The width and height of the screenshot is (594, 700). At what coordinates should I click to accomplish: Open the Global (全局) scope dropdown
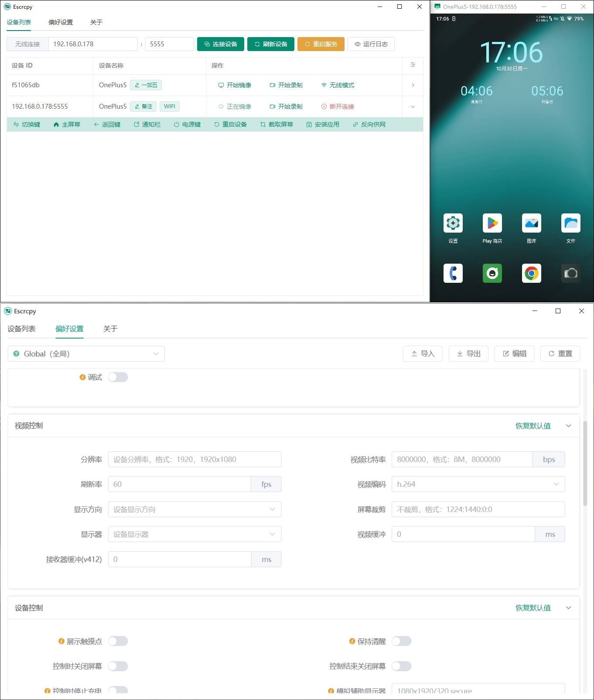[x=86, y=354]
